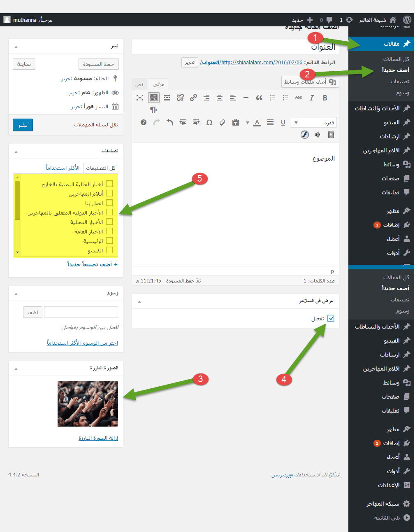Click the أضف تصنيفاً جديداً link

(93, 264)
